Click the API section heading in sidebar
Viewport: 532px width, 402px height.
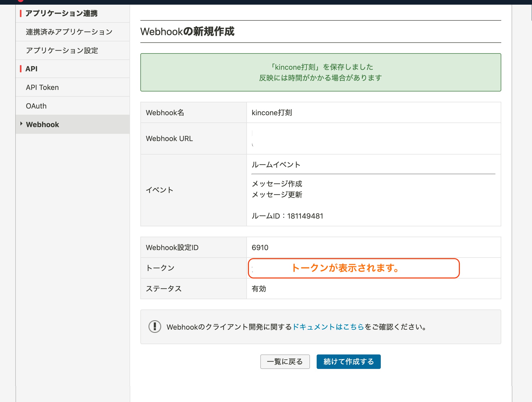[x=32, y=69]
